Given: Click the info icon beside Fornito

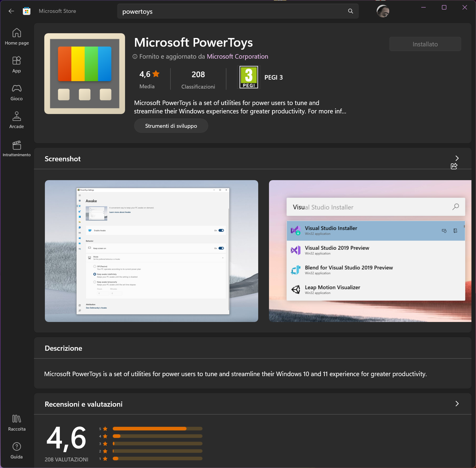Looking at the screenshot, I should click(x=135, y=57).
